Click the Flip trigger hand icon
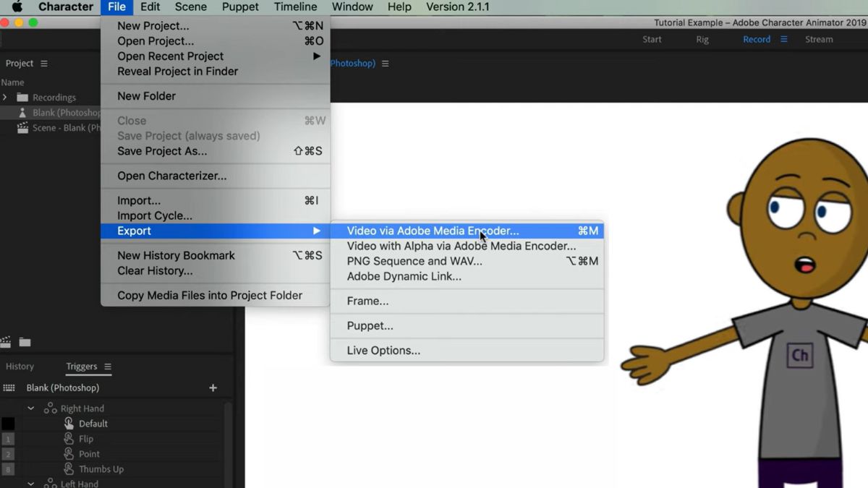 click(69, 439)
